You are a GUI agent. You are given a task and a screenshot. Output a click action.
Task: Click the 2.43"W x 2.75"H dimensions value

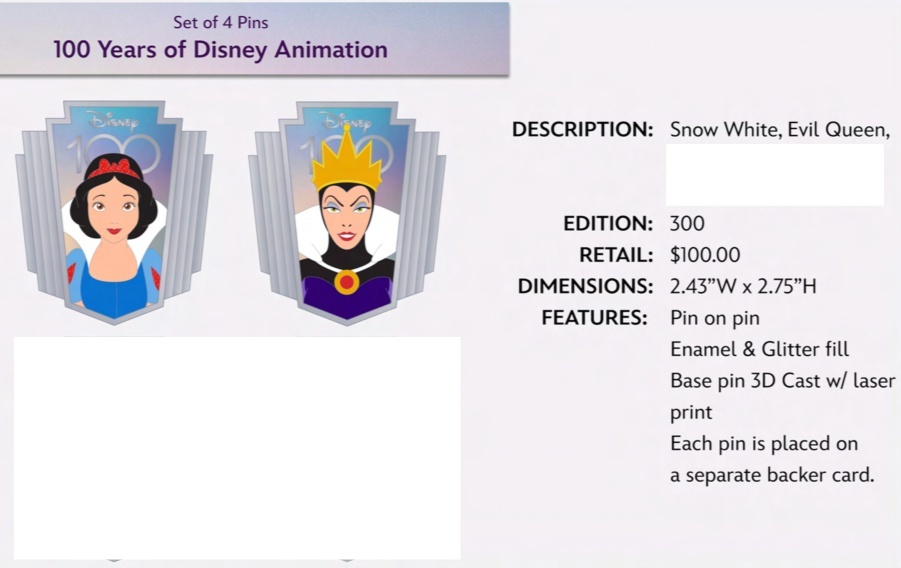pyautogui.click(x=743, y=286)
